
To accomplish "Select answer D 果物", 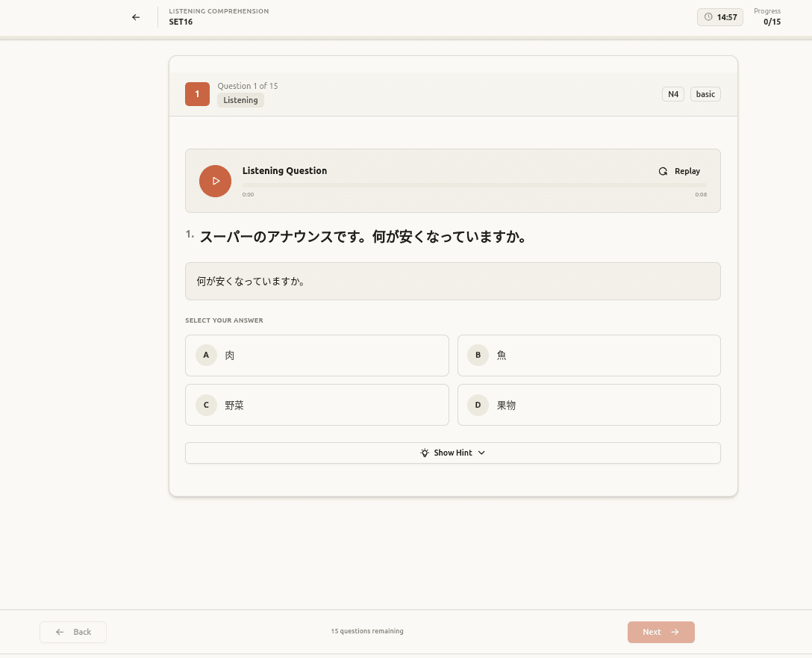I will click(589, 405).
